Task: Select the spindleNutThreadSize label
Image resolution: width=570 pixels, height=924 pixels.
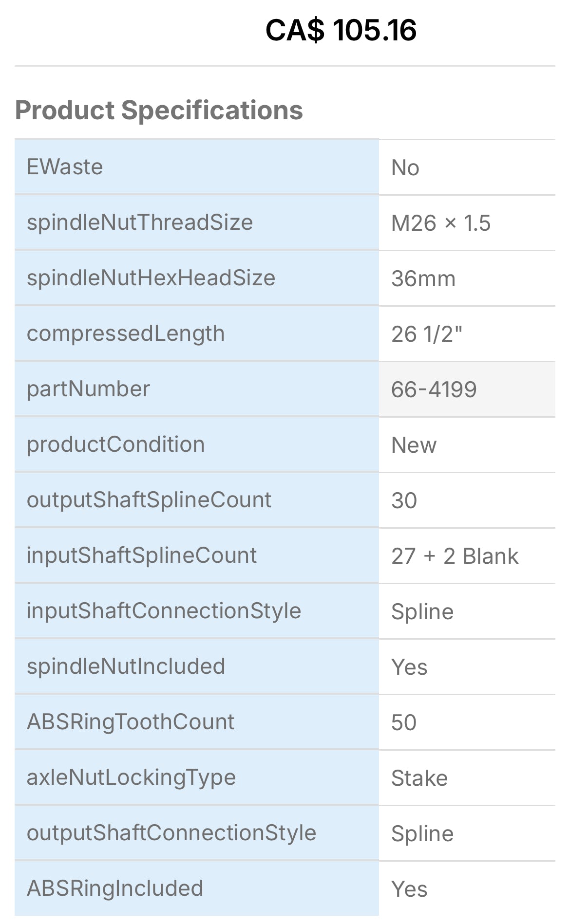Action: (x=140, y=222)
